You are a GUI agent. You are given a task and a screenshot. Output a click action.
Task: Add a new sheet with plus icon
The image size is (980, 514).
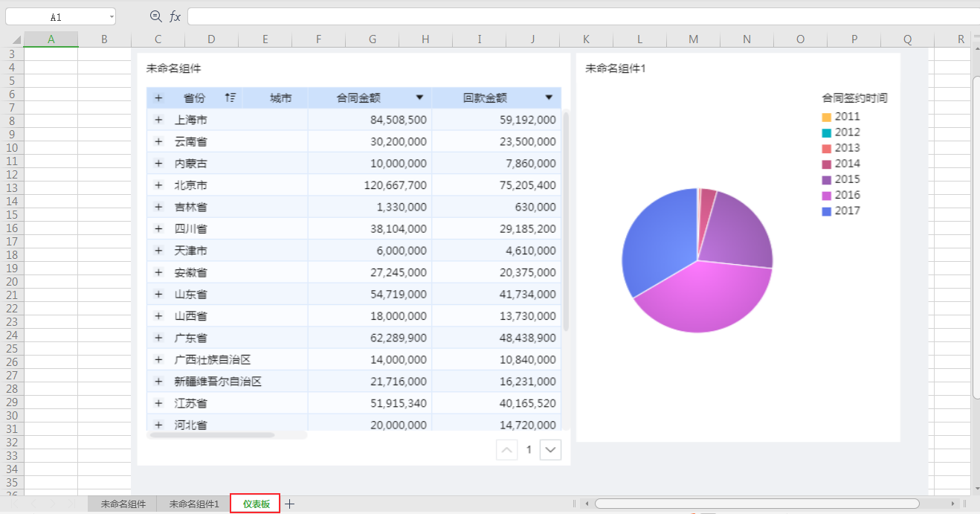(290, 504)
